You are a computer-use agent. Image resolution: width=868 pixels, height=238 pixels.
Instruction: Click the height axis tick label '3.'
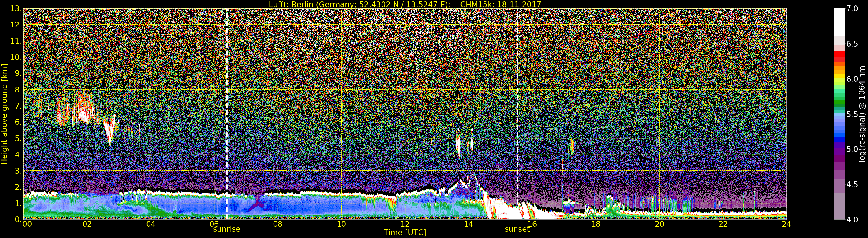pyautogui.click(x=18, y=171)
